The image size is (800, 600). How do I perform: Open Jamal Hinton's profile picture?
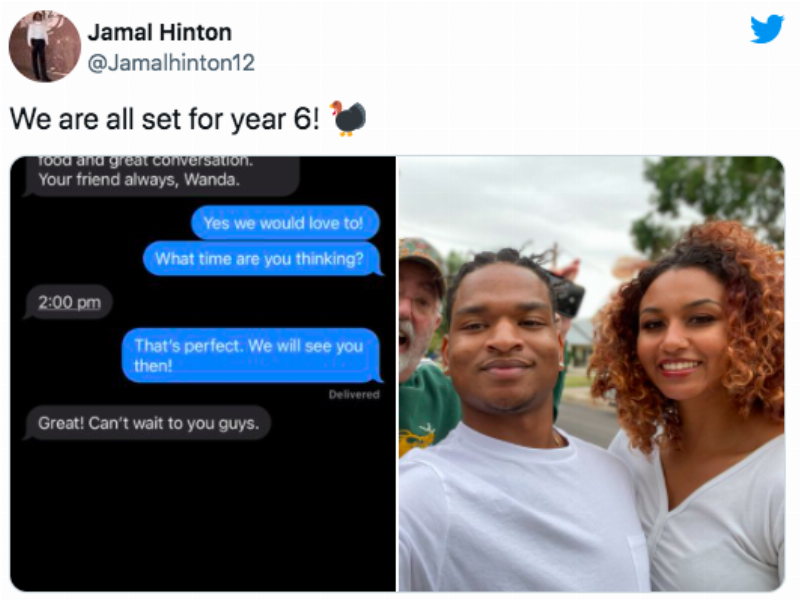tap(45, 46)
